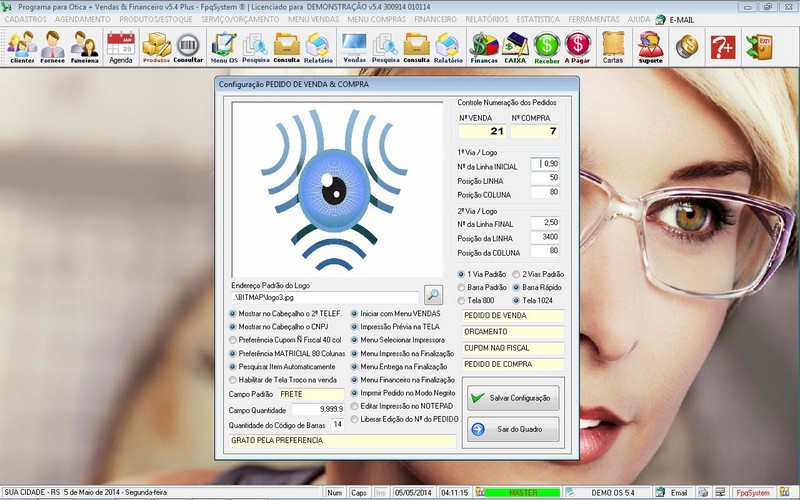This screenshot has width=800, height=500.
Task: Open the Produtos boxes icon
Action: coord(156,46)
